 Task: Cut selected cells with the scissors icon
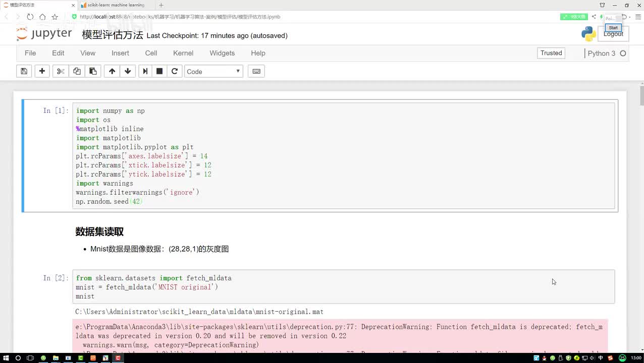pyautogui.click(x=61, y=72)
